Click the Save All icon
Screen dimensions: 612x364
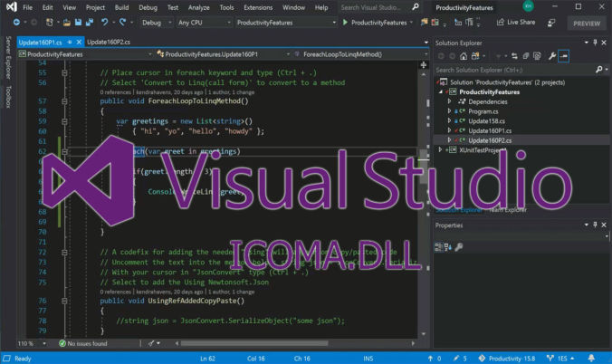(x=90, y=23)
